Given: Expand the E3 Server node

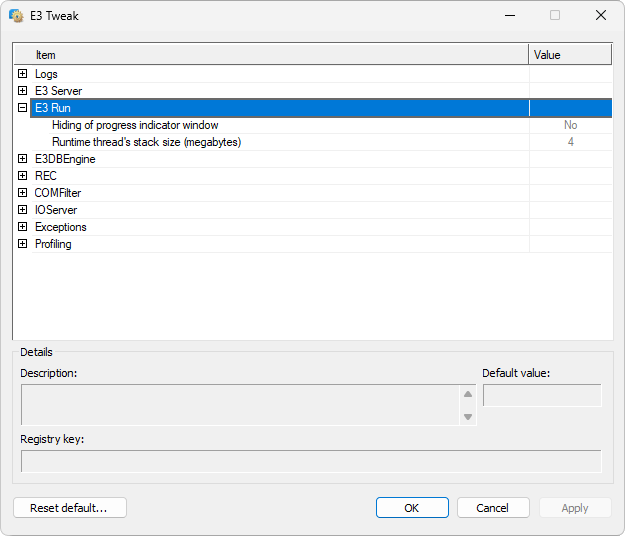Looking at the screenshot, I should (x=22, y=91).
